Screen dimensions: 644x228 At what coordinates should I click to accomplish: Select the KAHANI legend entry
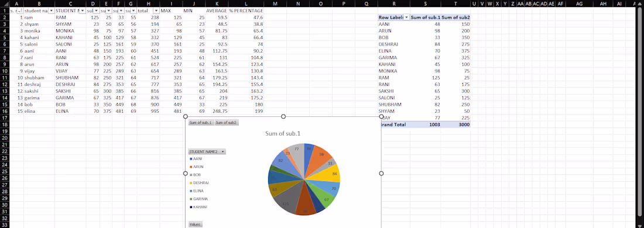pos(199,207)
